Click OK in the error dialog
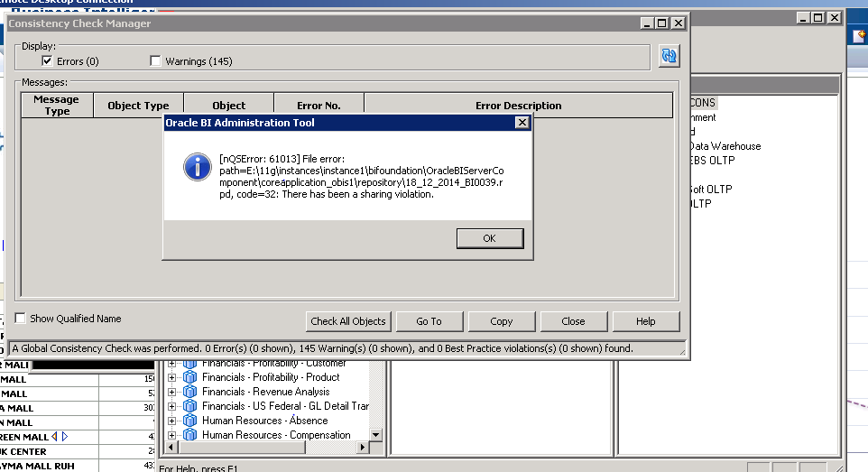Screen dimensions: 868x472 [x=490, y=238]
